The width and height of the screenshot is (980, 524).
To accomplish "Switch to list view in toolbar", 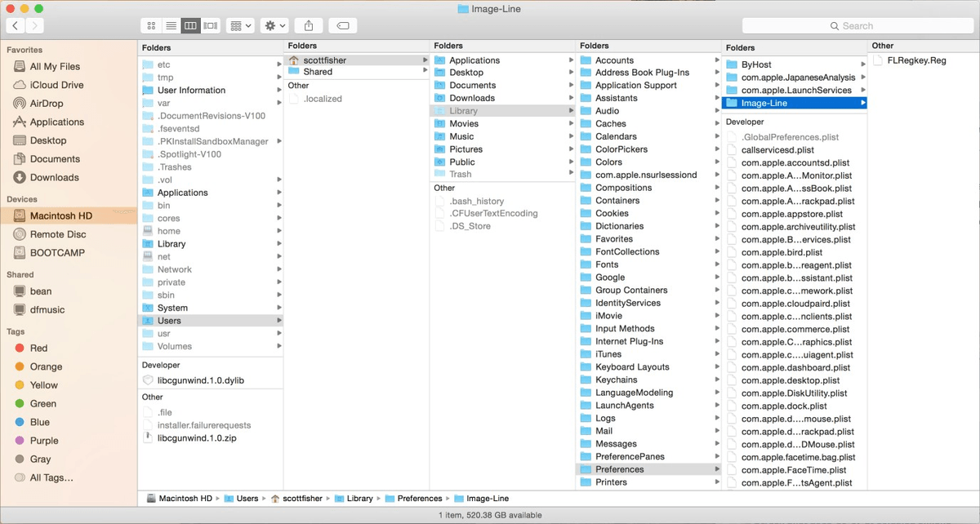I will click(171, 26).
